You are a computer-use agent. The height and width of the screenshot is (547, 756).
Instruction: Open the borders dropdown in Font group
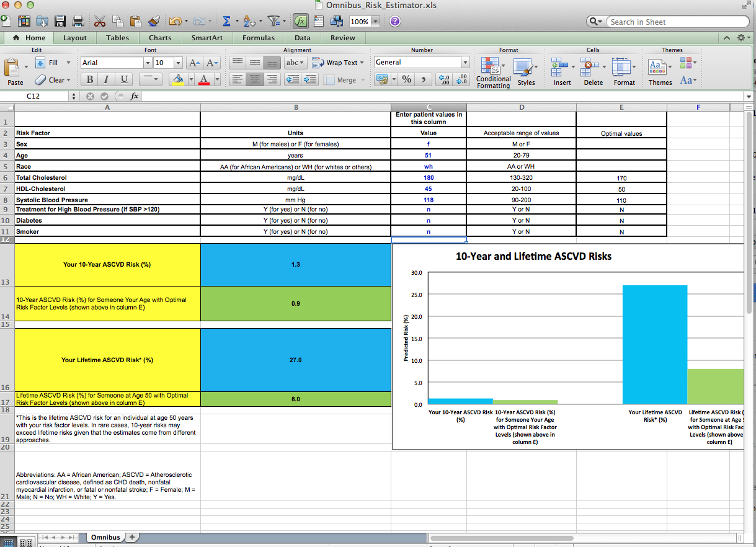point(156,79)
